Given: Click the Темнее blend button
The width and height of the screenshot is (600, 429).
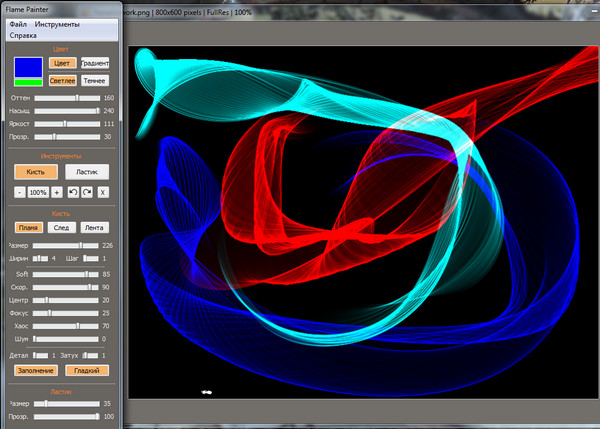Looking at the screenshot, I should pyautogui.click(x=95, y=80).
